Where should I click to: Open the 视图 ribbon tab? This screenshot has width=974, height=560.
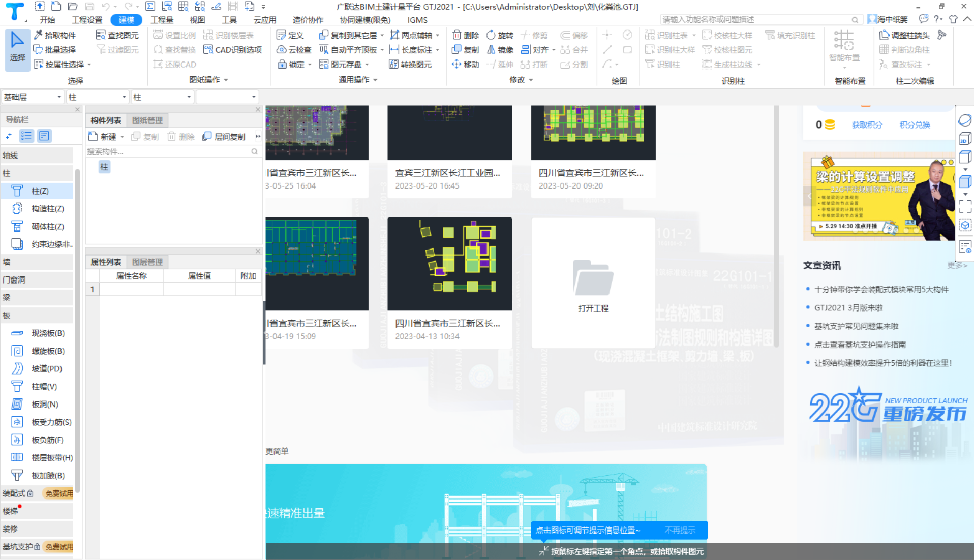click(197, 20)
